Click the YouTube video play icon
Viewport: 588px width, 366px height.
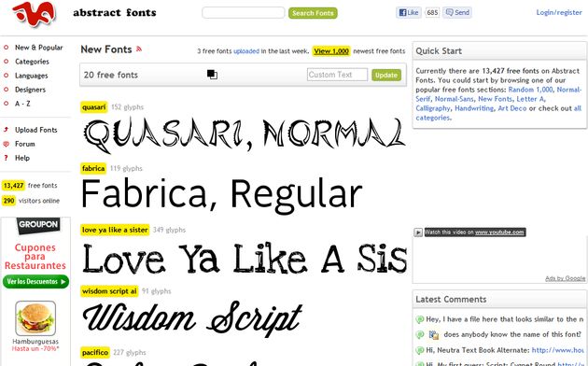point(418,232)
